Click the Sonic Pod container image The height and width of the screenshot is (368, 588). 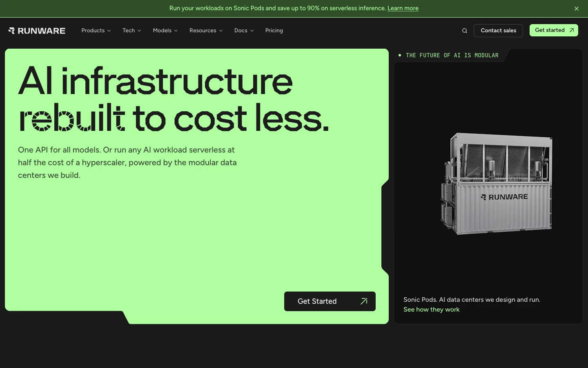click(497, 184)
